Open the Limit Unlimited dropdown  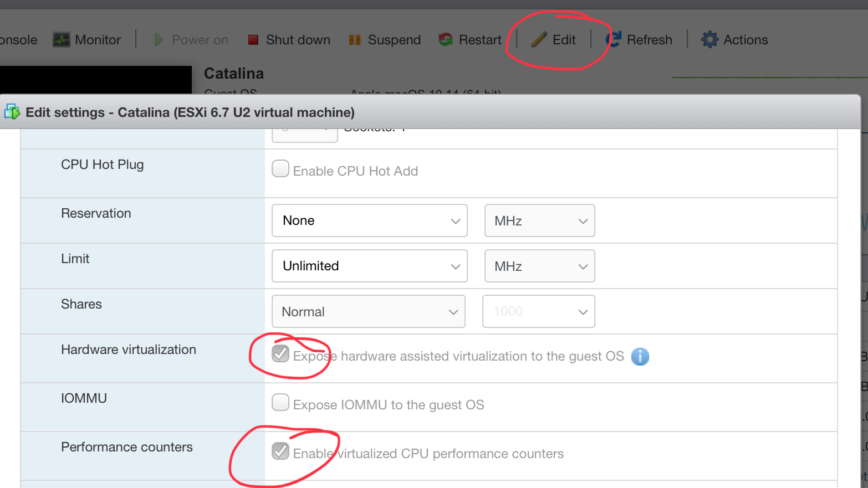click(370, 266)
